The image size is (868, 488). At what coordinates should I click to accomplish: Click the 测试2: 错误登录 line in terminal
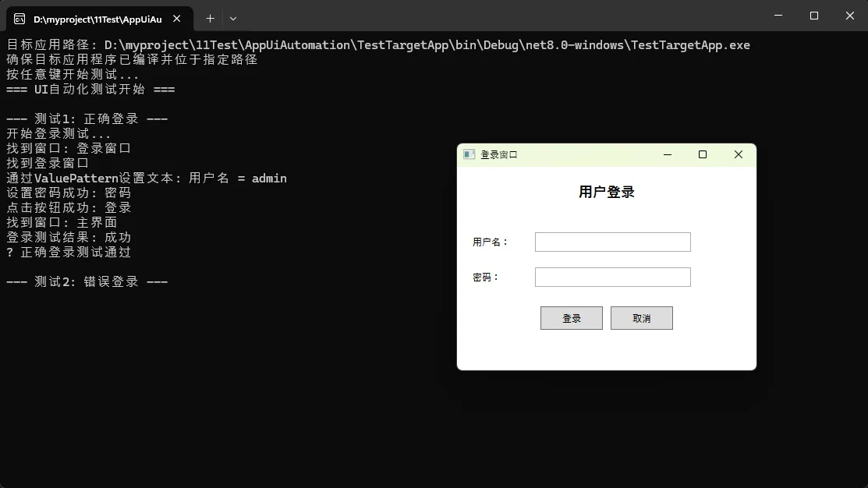pyautogui.click(x=87, y=282)
